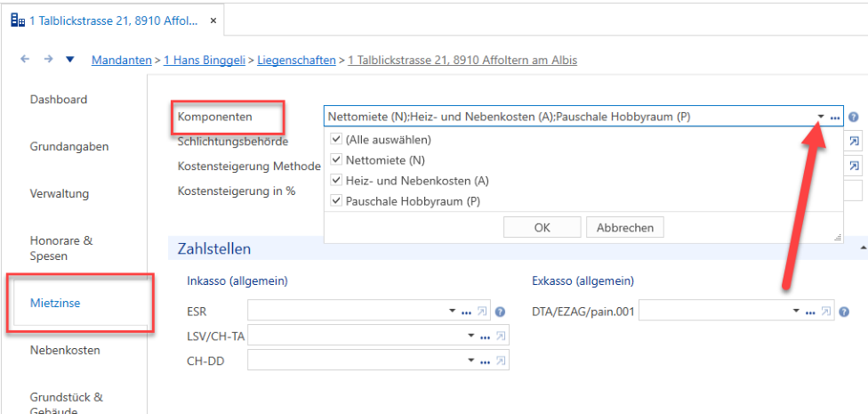Click the DTA/EZAG/pain.001 open-record icon
Viewport: 868px width, 414px height.
click(x=826, y=312)
